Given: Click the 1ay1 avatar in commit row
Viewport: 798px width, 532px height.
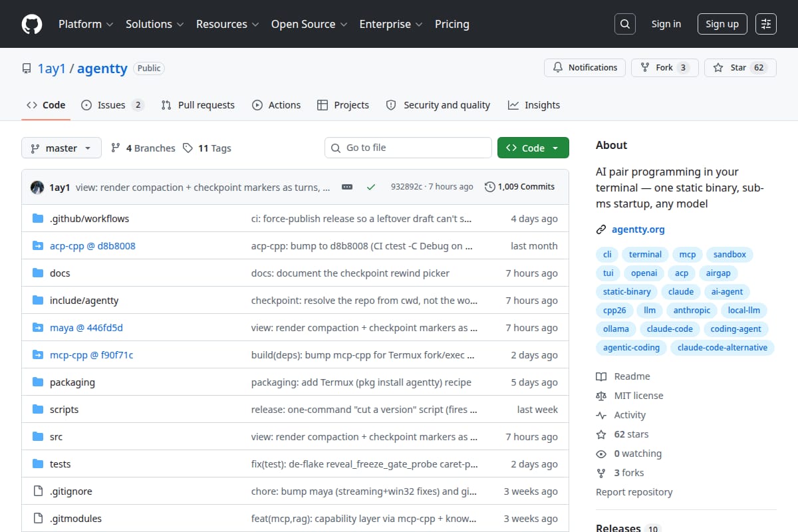Looking at the screenshot, I should point(37,187).
